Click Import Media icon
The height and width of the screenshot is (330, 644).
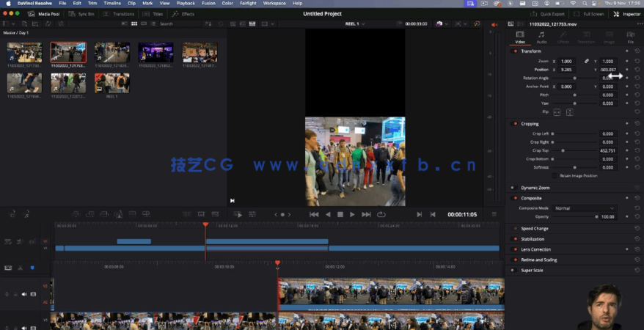point(25,23)
